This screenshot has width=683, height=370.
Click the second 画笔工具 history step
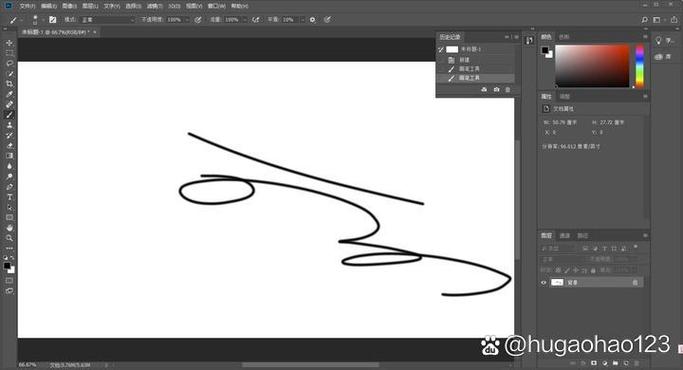click(475, 78)
